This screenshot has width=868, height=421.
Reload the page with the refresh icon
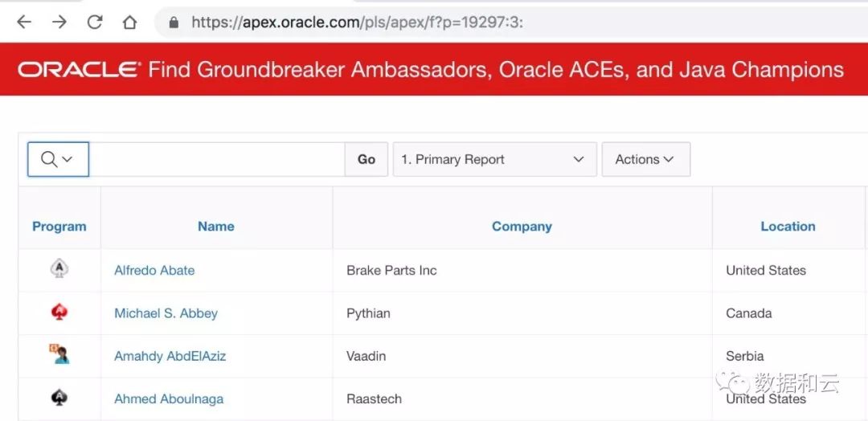point(95,22)
